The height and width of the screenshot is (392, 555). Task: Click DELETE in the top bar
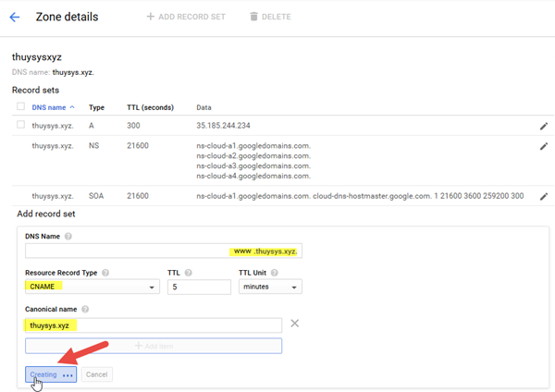tap(271, 17)
